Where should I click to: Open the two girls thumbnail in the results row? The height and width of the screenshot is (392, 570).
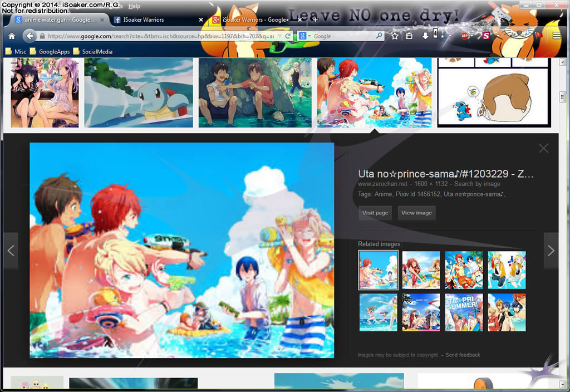click(x=45, y=93)
